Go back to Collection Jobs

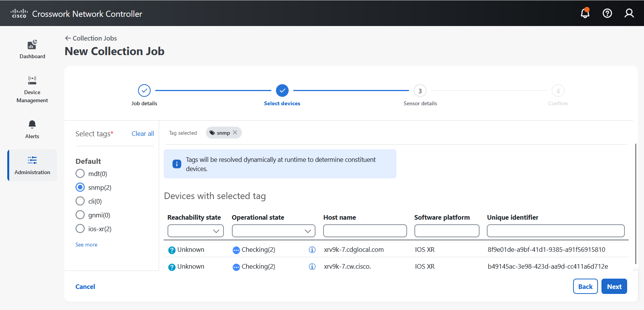pyautogui.click(x=91, y=38)
